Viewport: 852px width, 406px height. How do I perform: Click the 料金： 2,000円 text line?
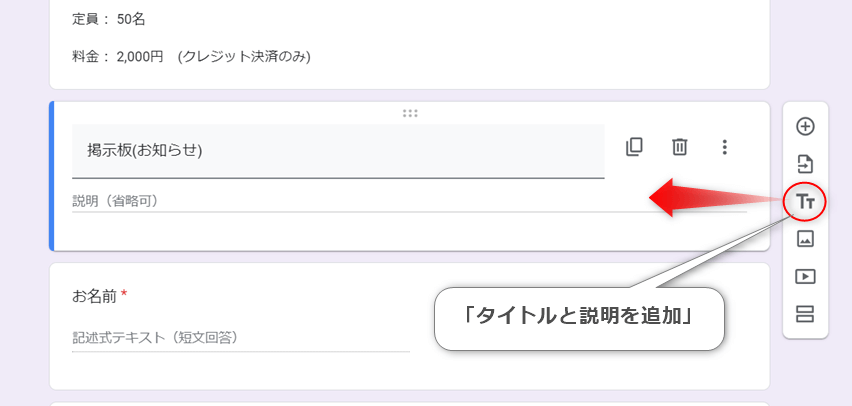(191, 57)
